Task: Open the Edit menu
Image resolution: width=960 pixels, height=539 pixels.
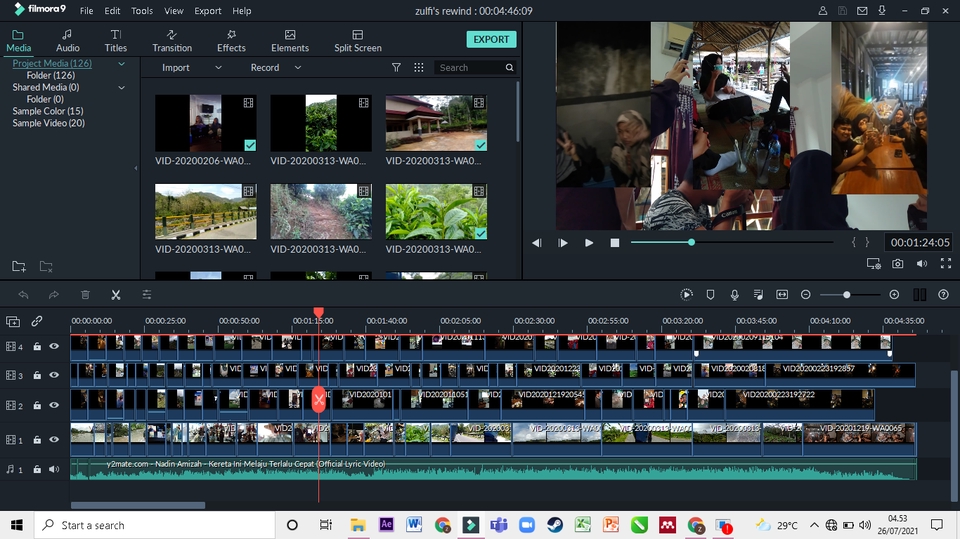Action: (112, 10)
